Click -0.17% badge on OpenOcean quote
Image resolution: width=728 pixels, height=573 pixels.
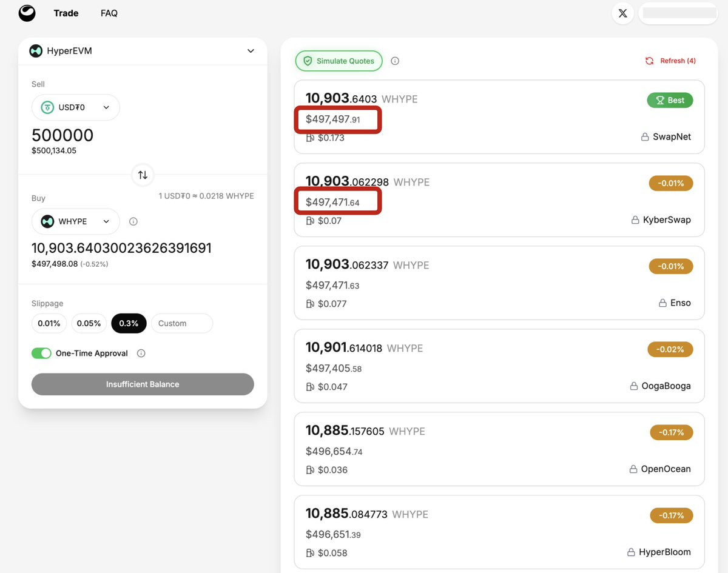[672, 432]
